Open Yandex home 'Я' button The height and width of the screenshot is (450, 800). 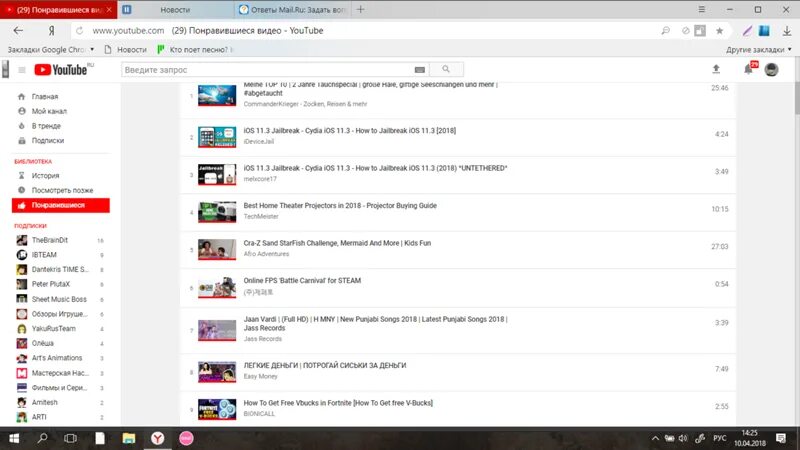52,31
